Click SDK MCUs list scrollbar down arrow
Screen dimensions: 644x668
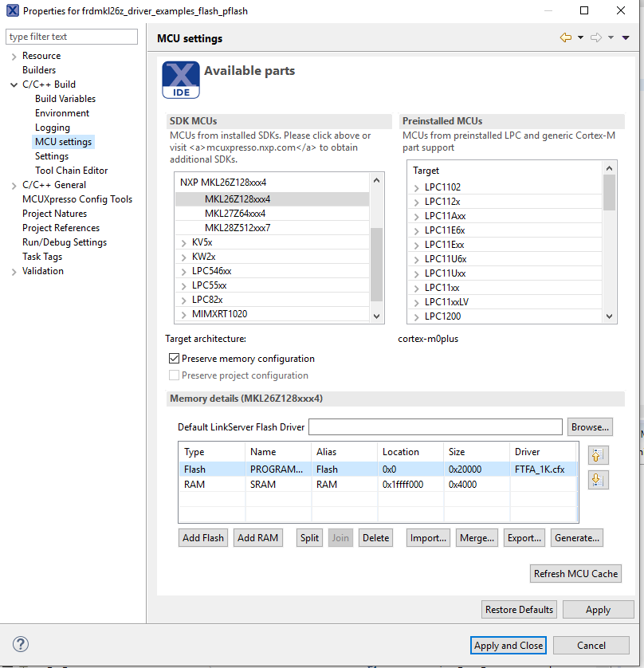point(376,316)
